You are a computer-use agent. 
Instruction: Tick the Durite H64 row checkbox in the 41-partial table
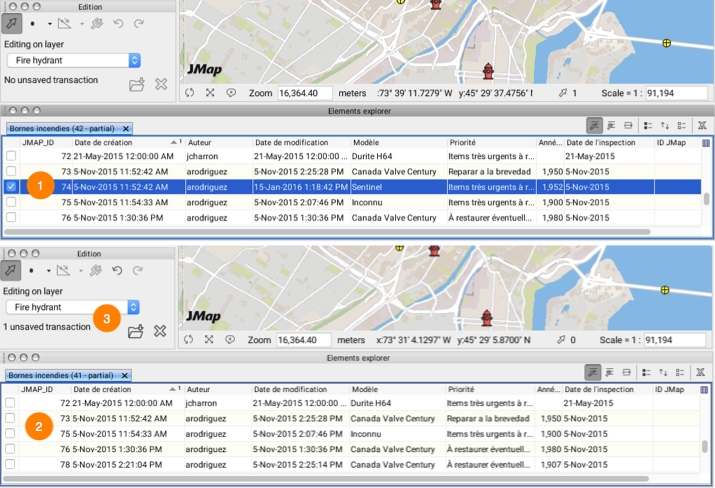click(x=11, y=402)
